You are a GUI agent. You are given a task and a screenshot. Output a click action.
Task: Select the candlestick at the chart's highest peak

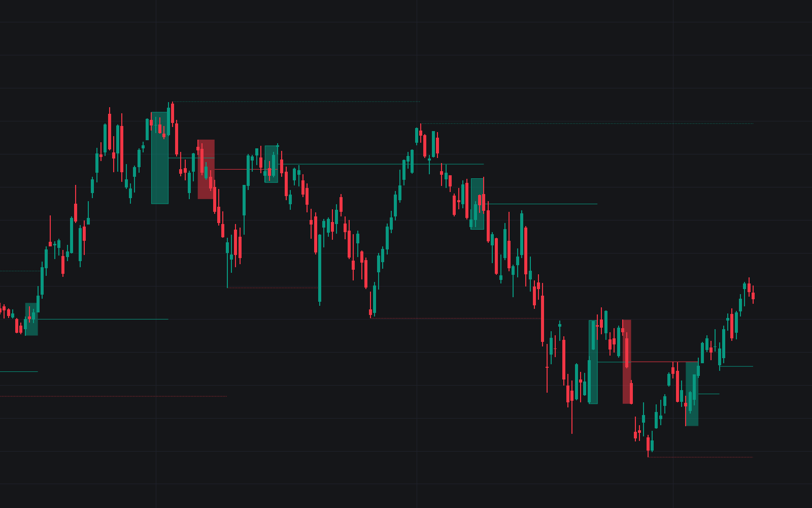(x=173, y=113)
